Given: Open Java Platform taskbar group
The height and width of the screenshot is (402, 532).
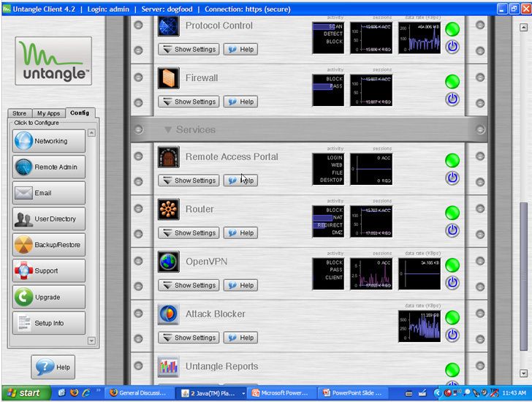Looking at the screenshot, I should [x=213, y=392].
